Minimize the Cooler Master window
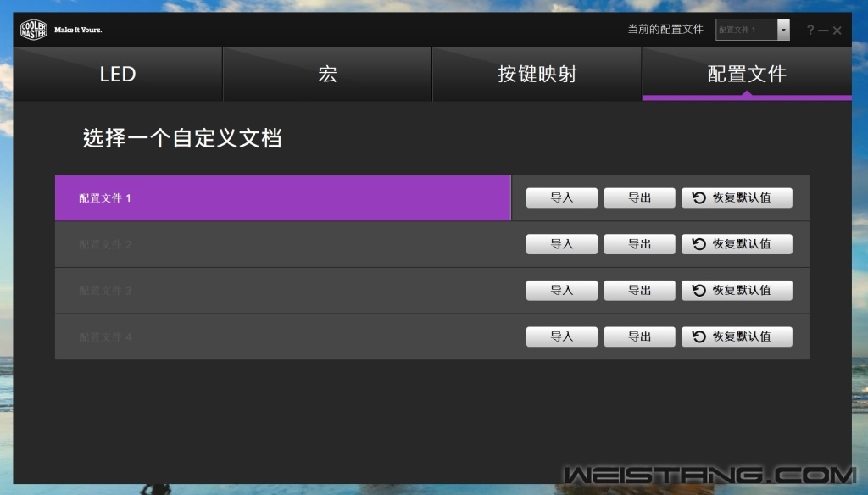 (823, 31)
